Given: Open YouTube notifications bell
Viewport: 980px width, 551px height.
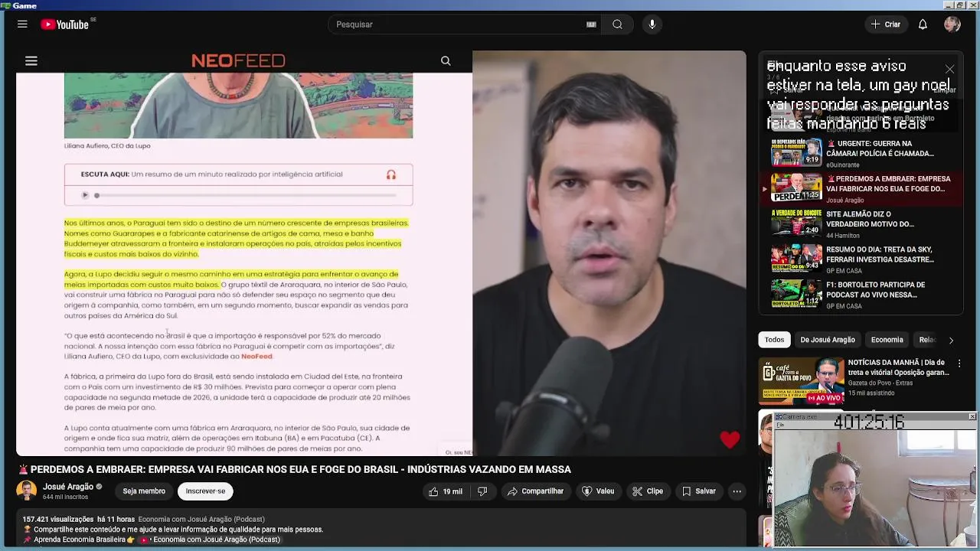Looking at the screenshot, I should [923, 24].
